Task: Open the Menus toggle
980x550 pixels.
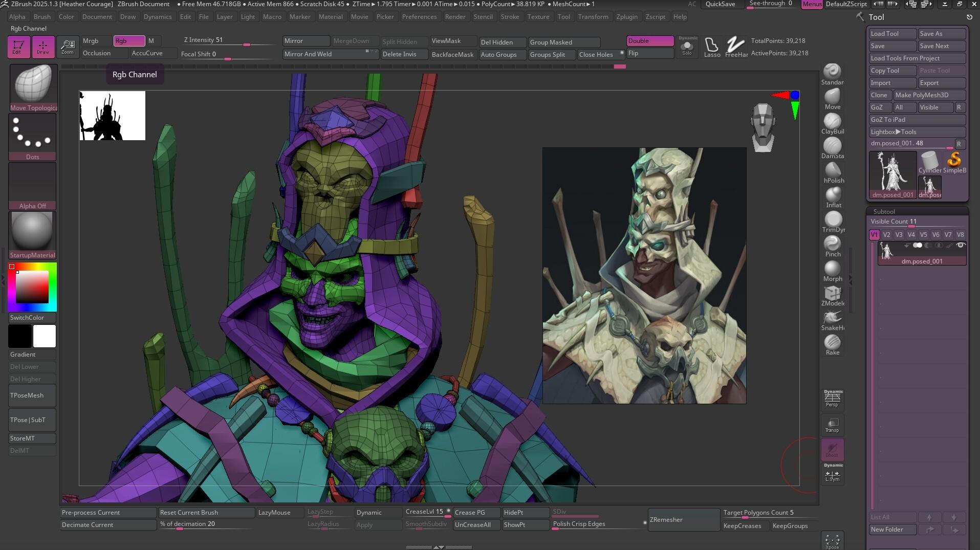Action: (812, 4)
